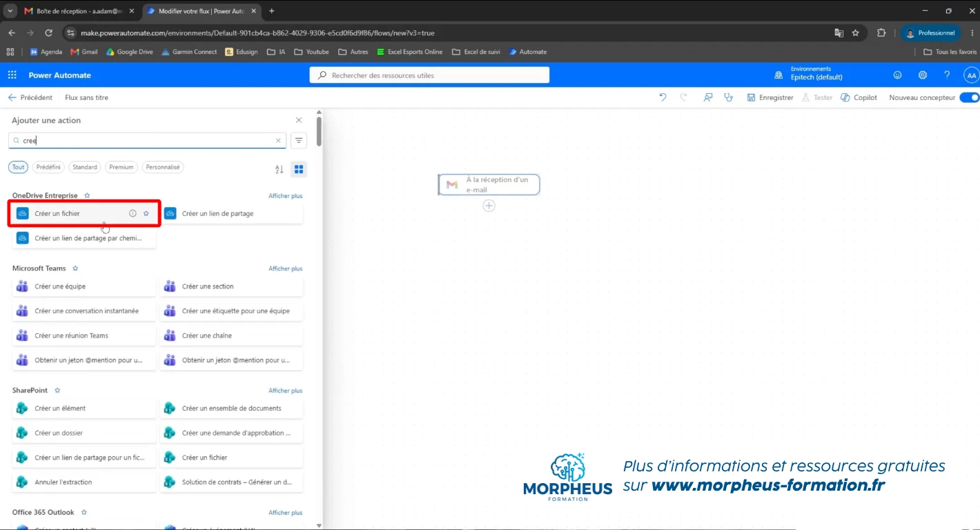Image resolution: width=980 pixels, height=530 pixels.
Task: Favorite the Microsoft Teams connector star
Action: click(x=75, y=268)
